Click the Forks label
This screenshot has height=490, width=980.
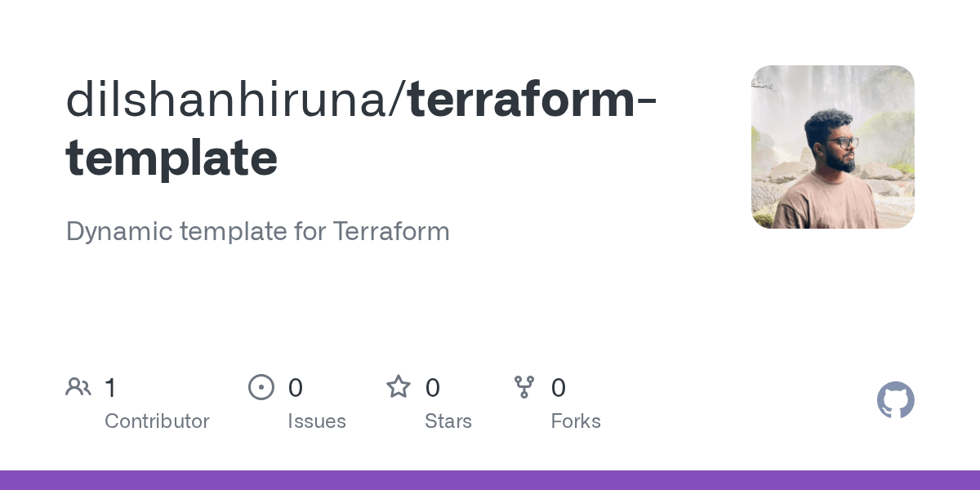tap(576, 421)
